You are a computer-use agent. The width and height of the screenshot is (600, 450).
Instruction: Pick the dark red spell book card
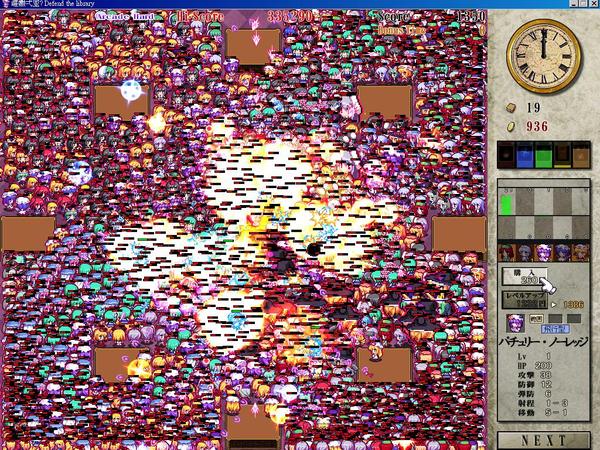507,155
